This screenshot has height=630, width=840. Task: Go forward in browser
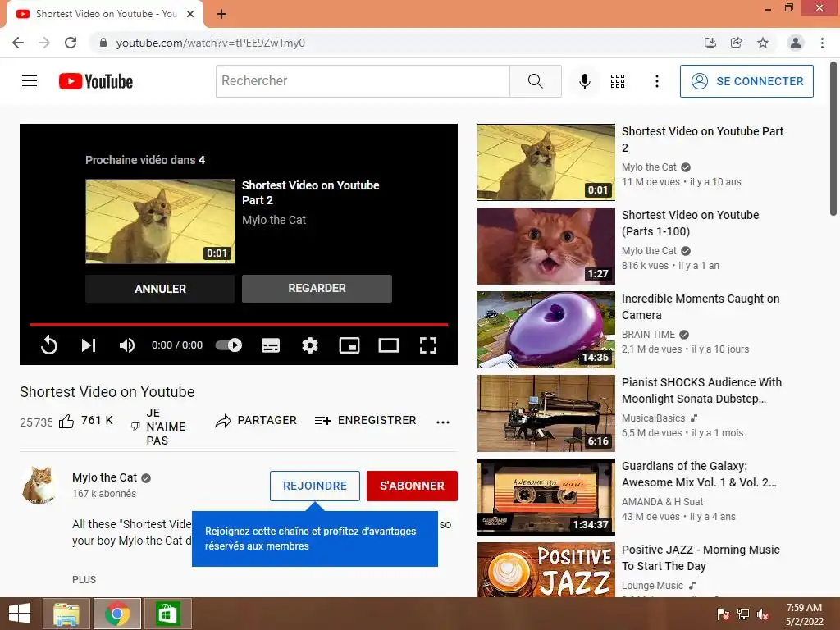click(x=44, y=43)
